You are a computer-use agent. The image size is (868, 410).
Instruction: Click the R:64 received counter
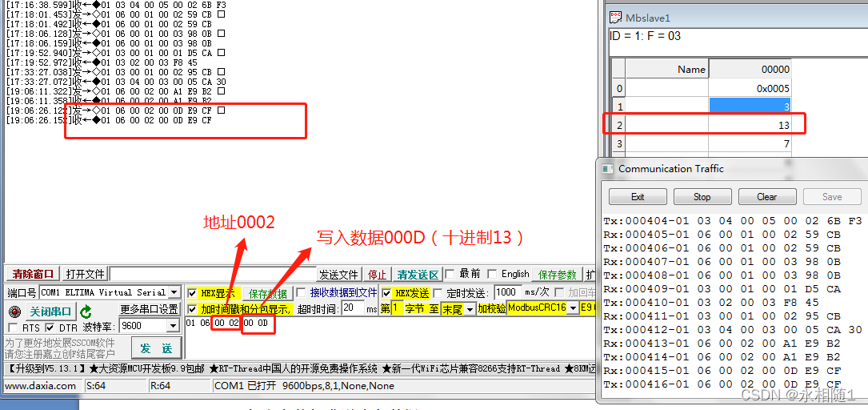(x=160, y=386)
